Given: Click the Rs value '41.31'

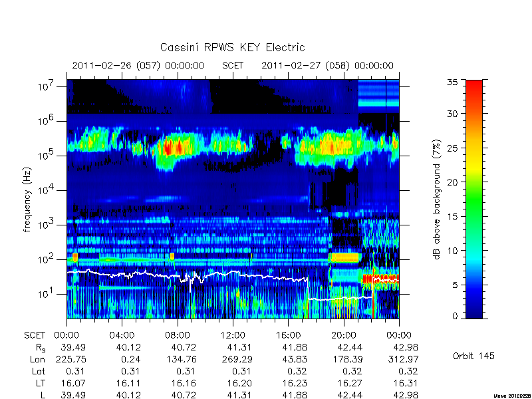Looking at the screenshot, I should (239, 347).
